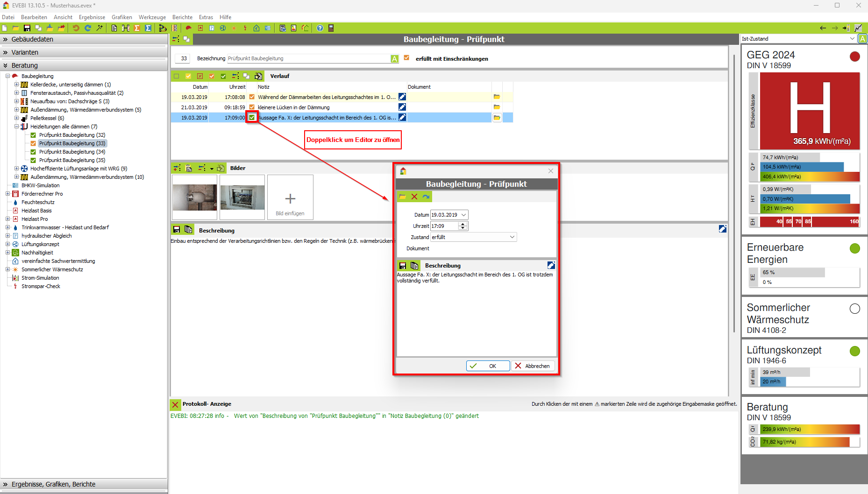The width and height of the screenshot is (868, 494).
Task: Click the blue help question mark icon
Action: coord(320,28)
